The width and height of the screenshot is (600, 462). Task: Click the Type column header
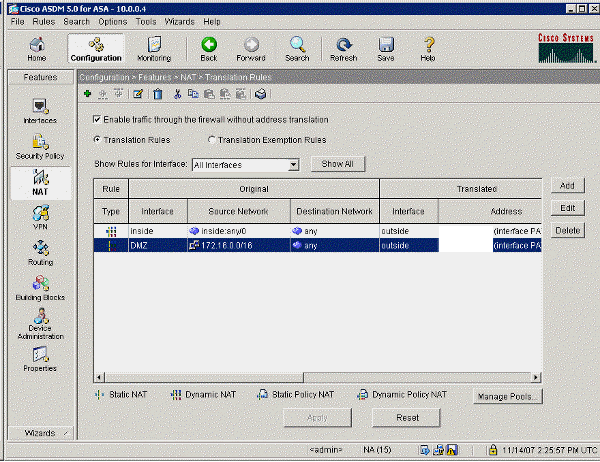click(x=111, y=211)
